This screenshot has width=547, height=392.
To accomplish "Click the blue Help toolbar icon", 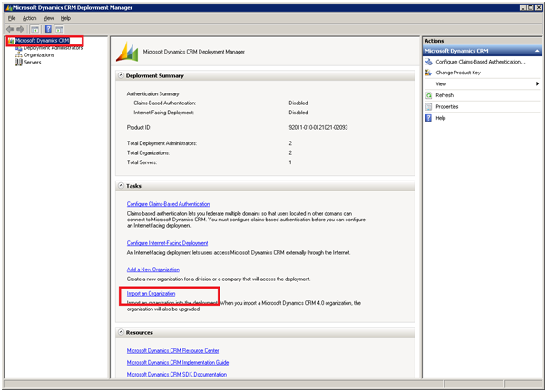I will point(47,29).
